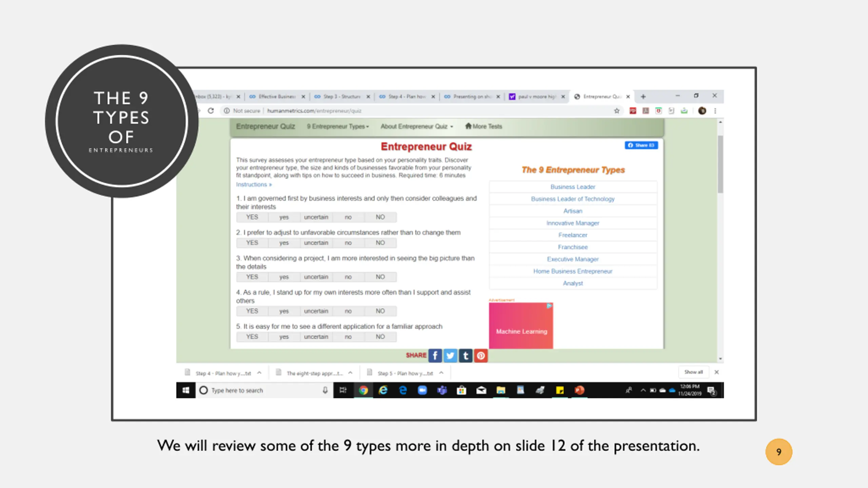
Task: Expand Step 4 download options chevron
Action: [259, 373]
